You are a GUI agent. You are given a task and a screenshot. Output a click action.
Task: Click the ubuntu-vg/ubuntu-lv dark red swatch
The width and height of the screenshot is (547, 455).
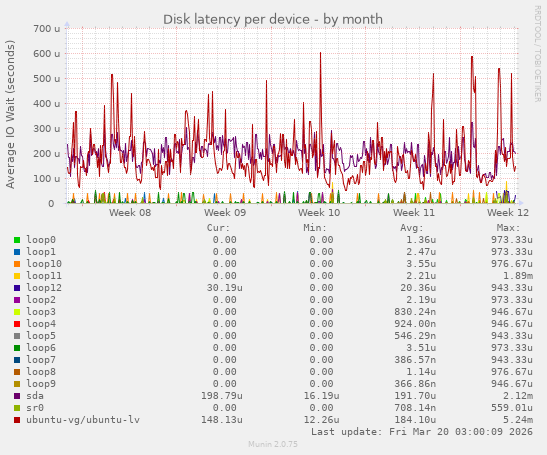17,420
